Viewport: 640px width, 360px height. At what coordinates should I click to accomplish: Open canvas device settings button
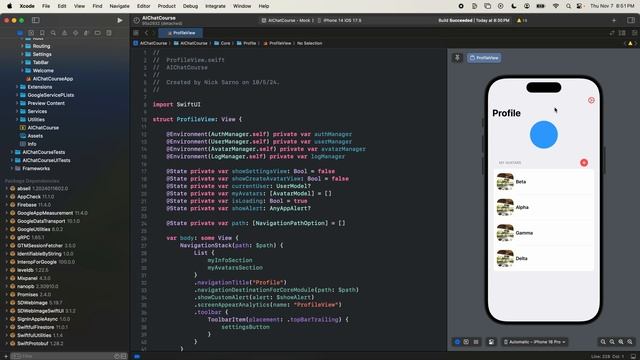click(x=491, y=342)
